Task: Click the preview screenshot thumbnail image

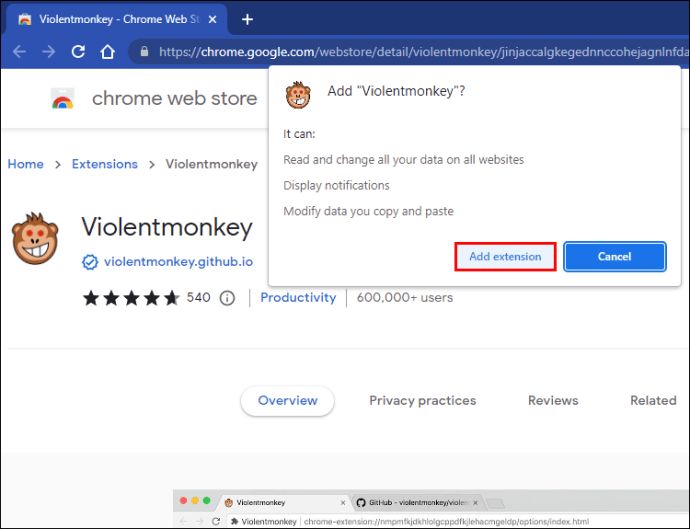Action: click(x=431, y=508)
